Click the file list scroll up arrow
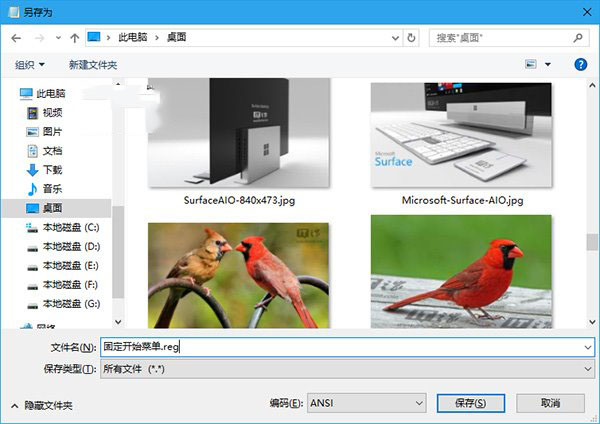The height and width of the screenshot is (424, 600). pyautogui.click(x=592, y=85)
